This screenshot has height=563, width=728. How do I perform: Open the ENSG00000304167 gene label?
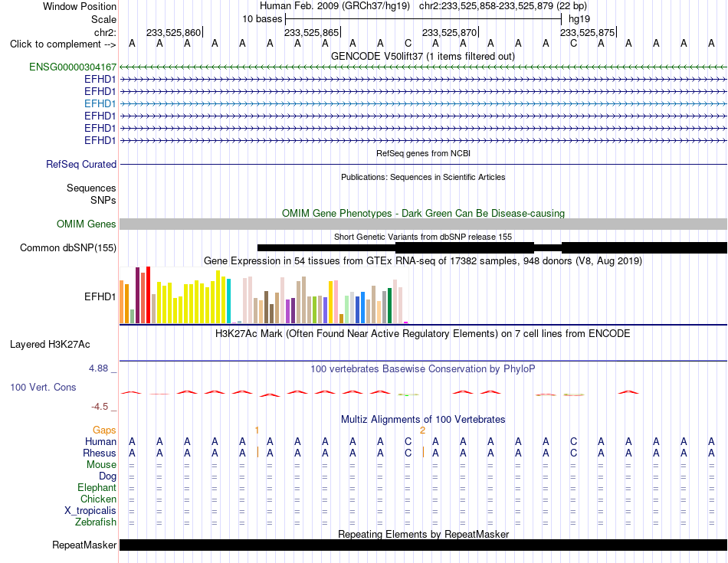73,67
